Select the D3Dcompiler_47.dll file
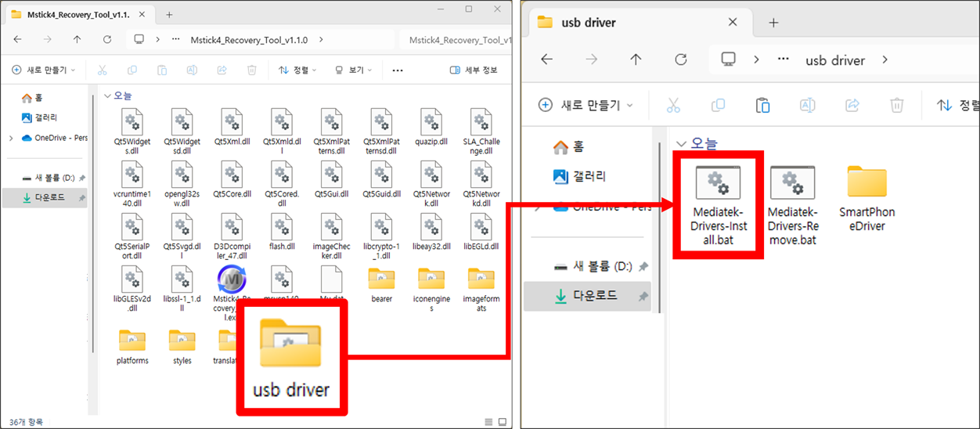This screenshot has width=980, height=429. [x=231, y=233]
